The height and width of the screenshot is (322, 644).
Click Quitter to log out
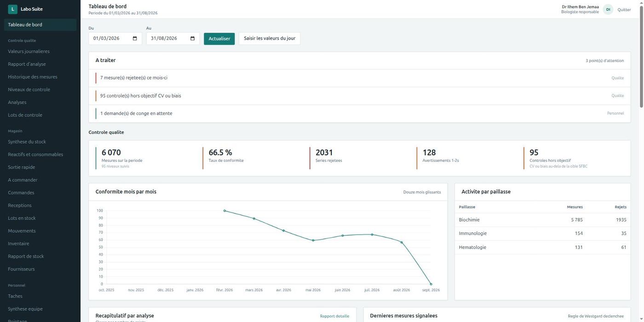[x=624, y=10]
